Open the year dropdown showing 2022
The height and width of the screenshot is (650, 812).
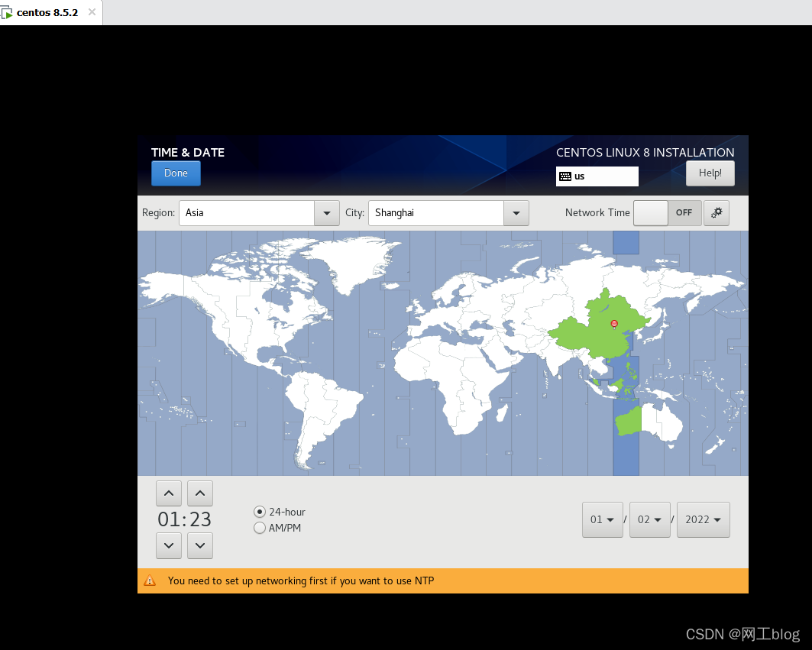click(x=703, y=519)
